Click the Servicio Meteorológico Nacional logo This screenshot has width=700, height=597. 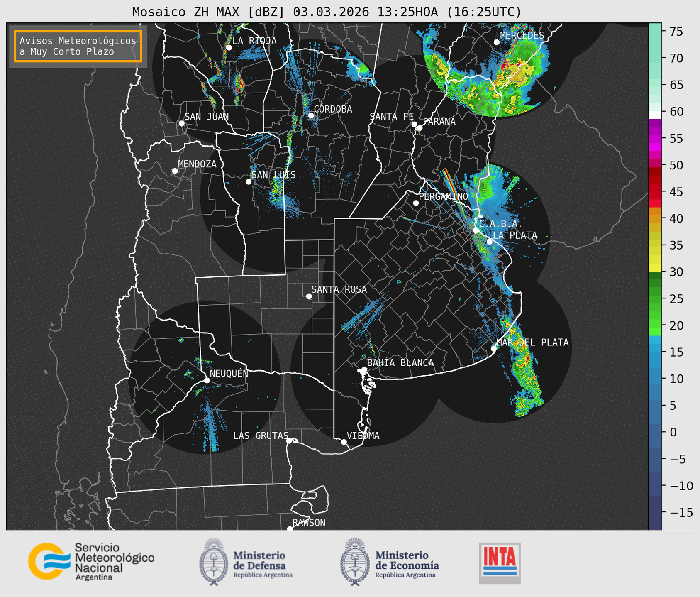[x=91, y=561]
